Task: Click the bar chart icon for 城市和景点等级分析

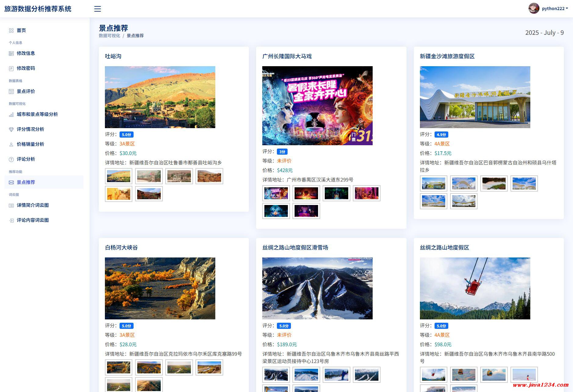Action: (11, 115)
